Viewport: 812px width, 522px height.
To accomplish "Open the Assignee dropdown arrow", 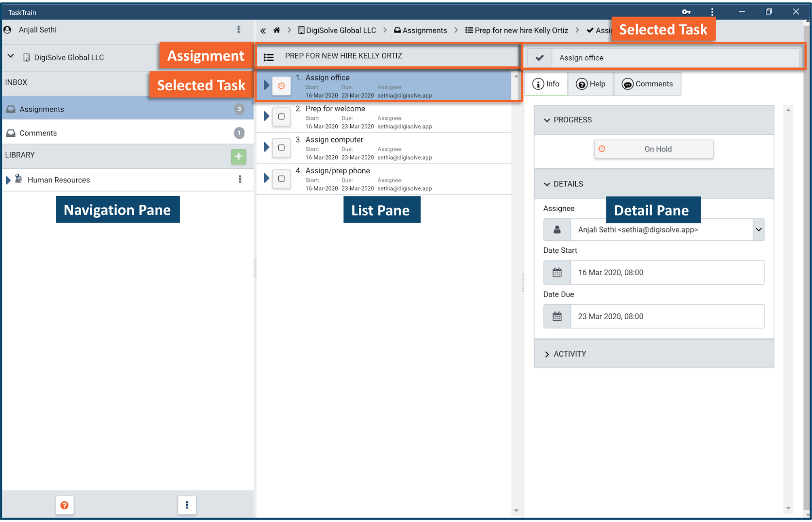I will (x=759, y=230).
